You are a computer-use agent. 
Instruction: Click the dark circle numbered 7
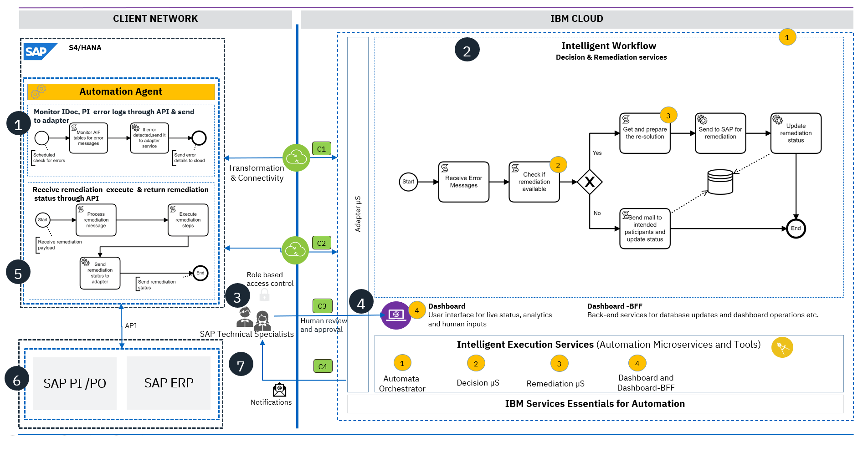click(x=241, y=365)
